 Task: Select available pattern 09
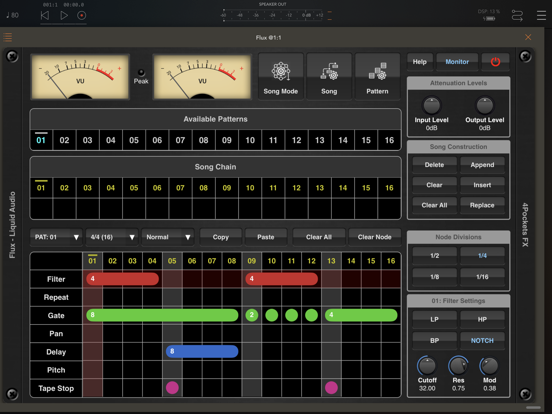tap(227, 140)
